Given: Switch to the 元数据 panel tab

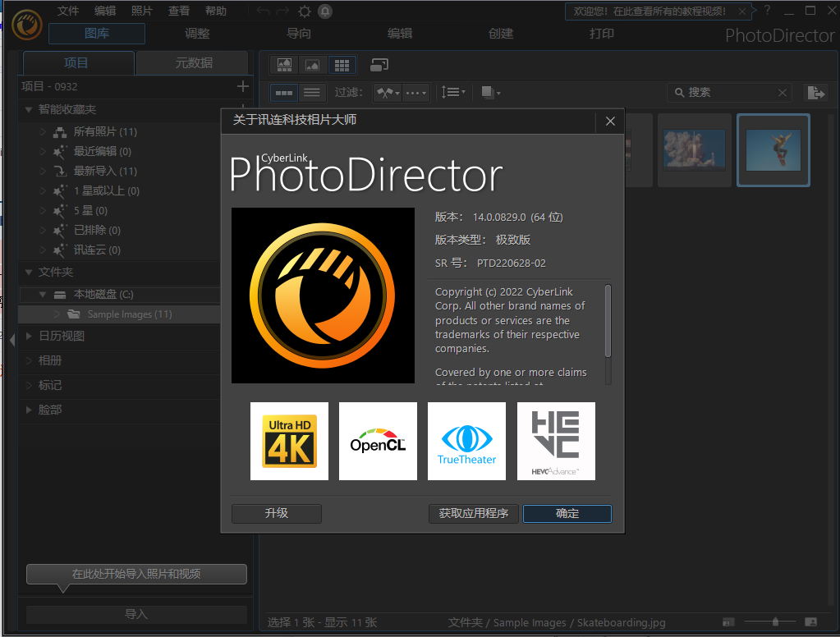Looking at the screenshot, I should [193, 63].
